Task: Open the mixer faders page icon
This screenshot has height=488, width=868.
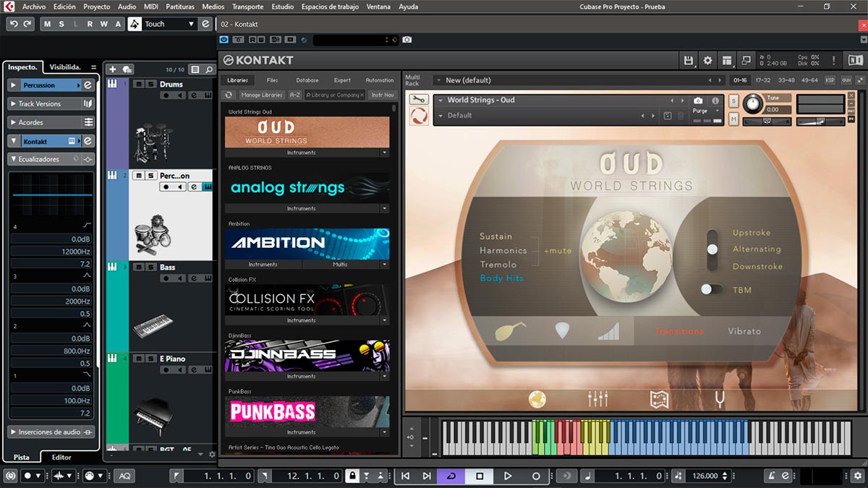Action: pyautogui.click(x=597, y=398)
